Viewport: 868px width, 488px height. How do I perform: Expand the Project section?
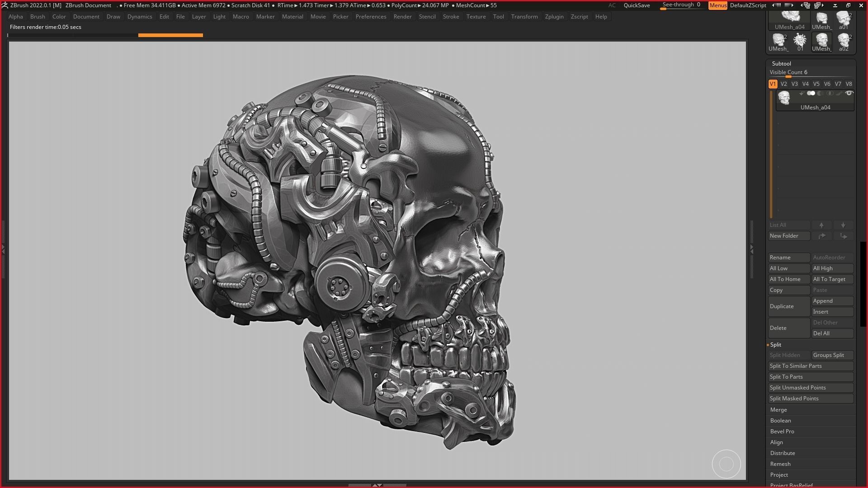(779, 475)
